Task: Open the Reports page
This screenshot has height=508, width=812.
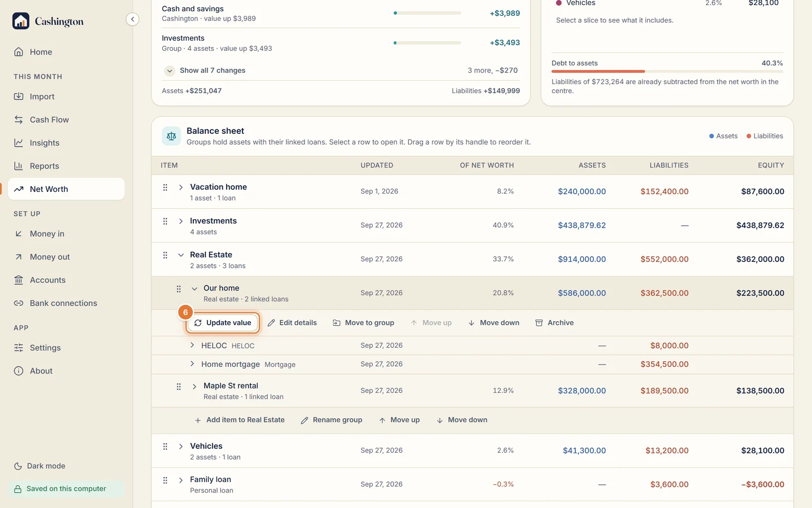Action: click(x=67, y=166)
